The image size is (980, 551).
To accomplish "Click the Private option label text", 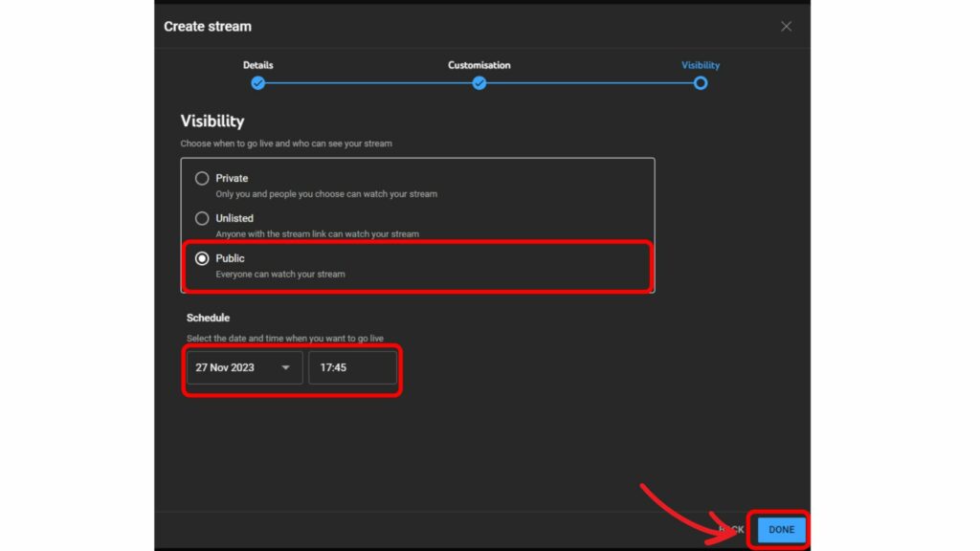I will pos(232,178).
